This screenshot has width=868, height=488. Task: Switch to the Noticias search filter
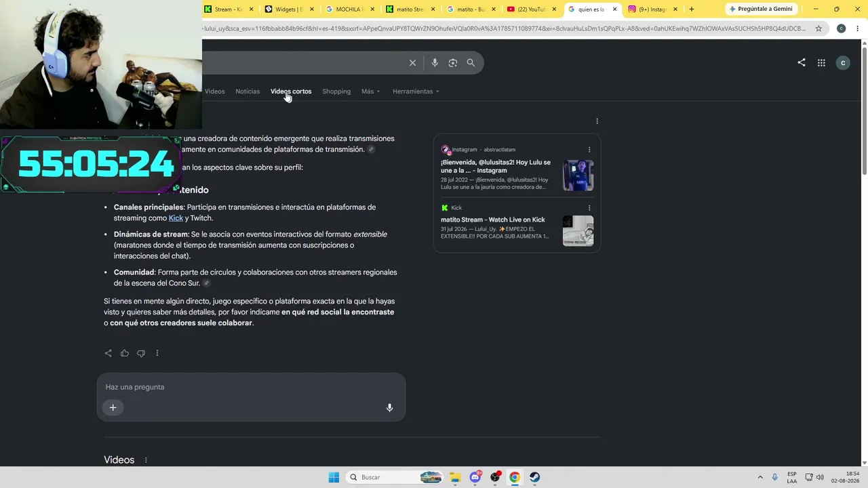click(x=248, y=91)
